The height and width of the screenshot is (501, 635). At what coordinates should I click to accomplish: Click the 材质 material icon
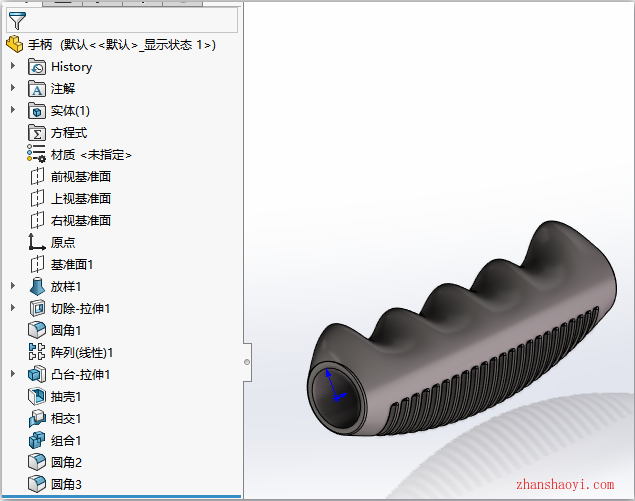click(x=36, y=153)
